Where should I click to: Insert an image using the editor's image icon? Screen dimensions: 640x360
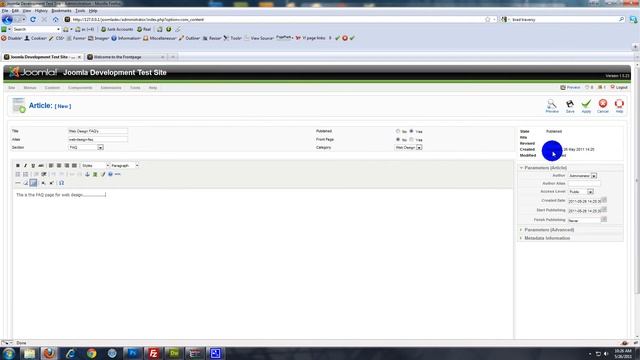[95, 174]
